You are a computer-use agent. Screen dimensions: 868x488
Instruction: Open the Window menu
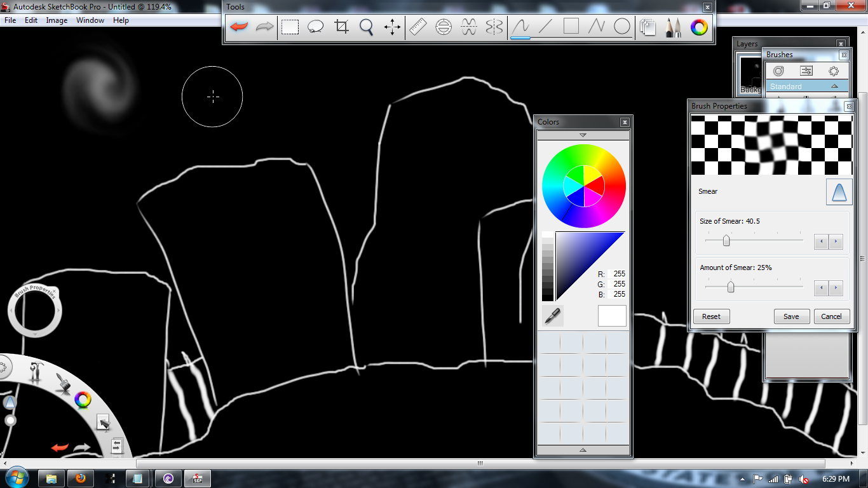tap(90, 20)
